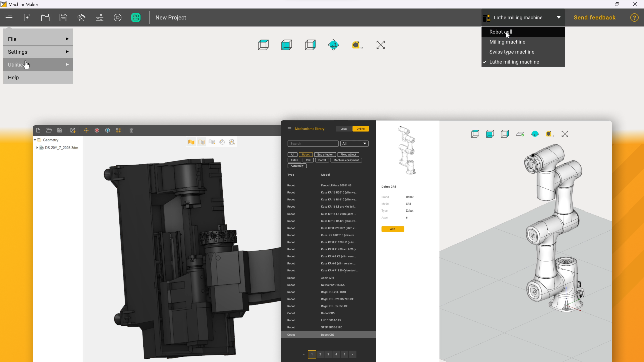The image size is (644, 362).
Task: Click the yellow measure tool icon
Action: click(357, 45)
